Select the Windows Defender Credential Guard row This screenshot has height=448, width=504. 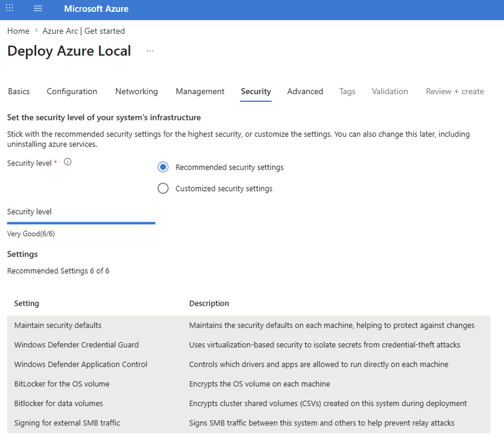click(248, 344)
